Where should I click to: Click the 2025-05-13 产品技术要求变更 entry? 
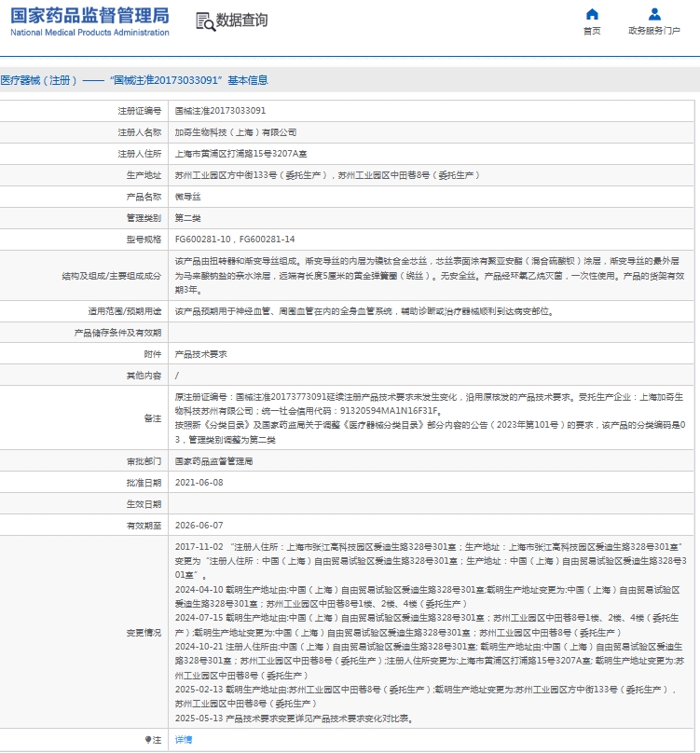[x=294, y=719]
